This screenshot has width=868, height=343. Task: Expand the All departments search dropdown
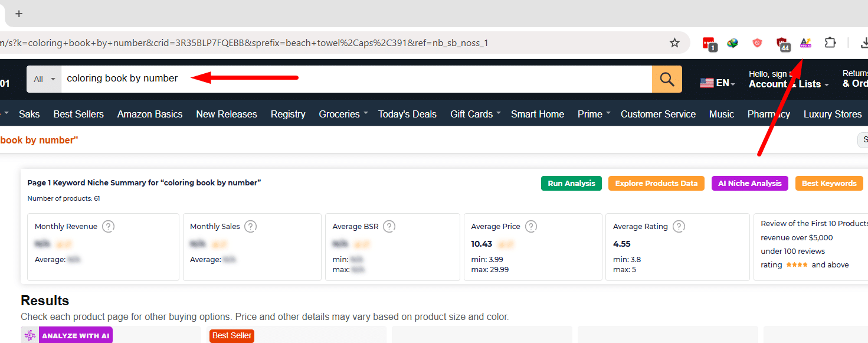click(44, 79)
